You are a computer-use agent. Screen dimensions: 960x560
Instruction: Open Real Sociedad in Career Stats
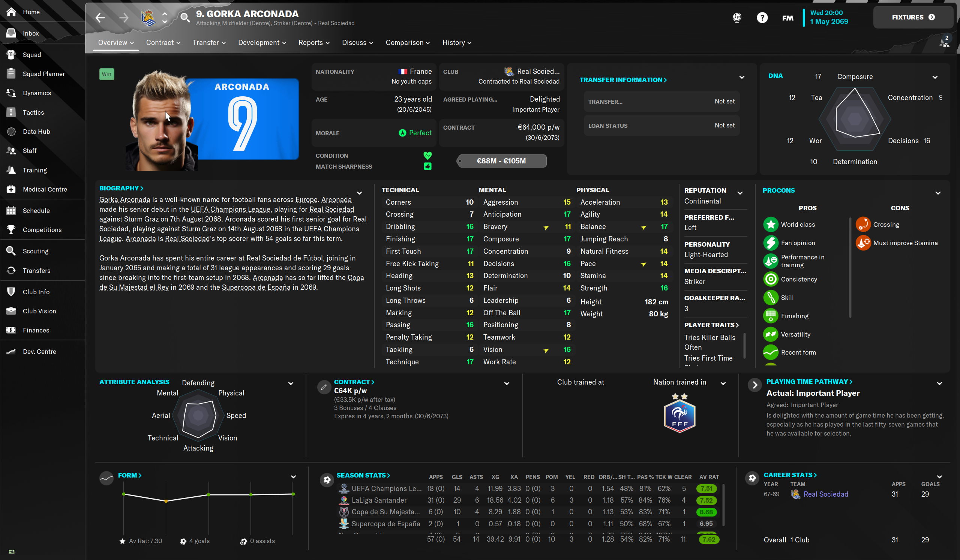825,494
